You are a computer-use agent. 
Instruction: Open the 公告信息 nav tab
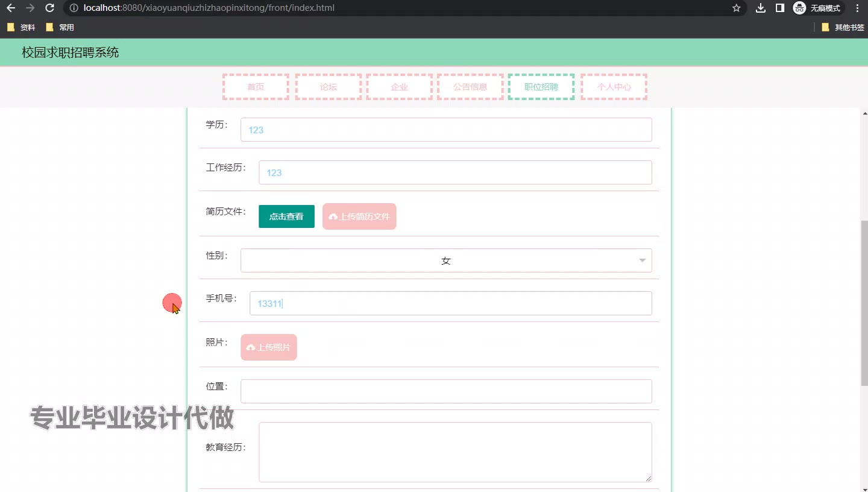(x=470, y=87)
